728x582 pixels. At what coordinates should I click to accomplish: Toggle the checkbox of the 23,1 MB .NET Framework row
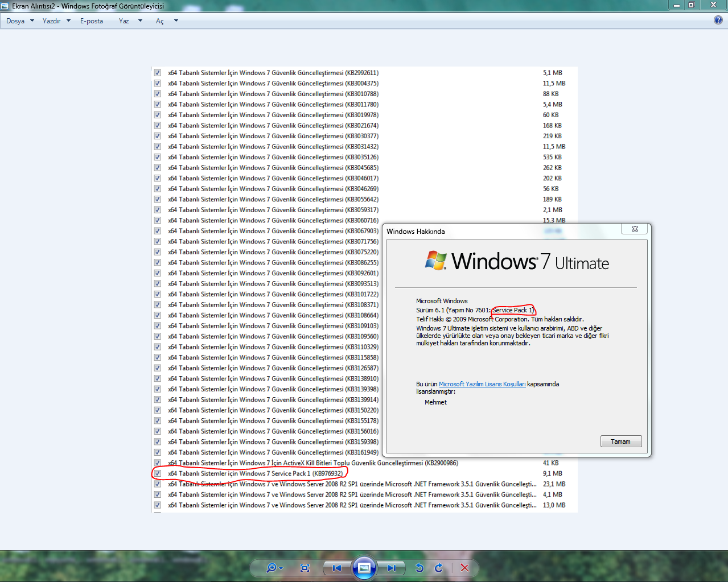[x=157, y=484]
